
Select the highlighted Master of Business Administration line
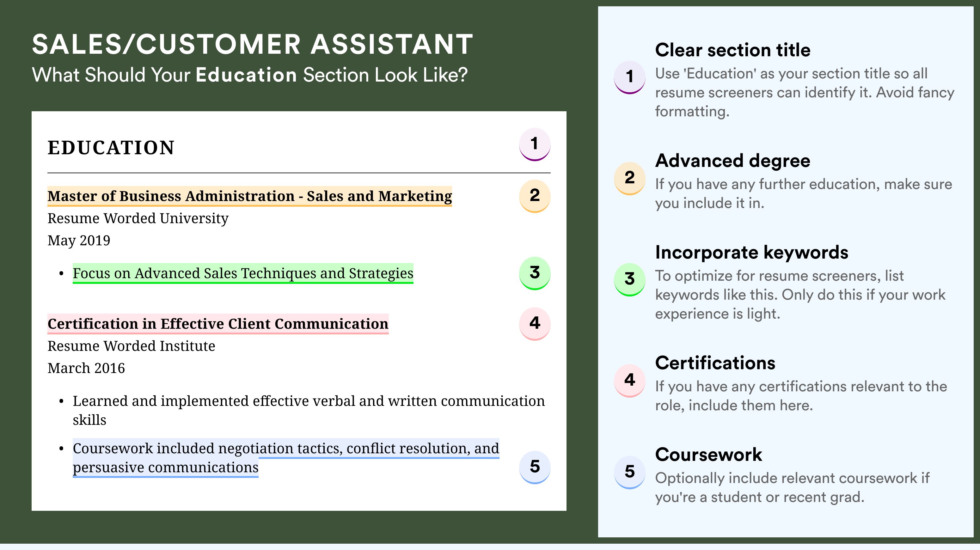pyautogui.click(x=249, y=196)
